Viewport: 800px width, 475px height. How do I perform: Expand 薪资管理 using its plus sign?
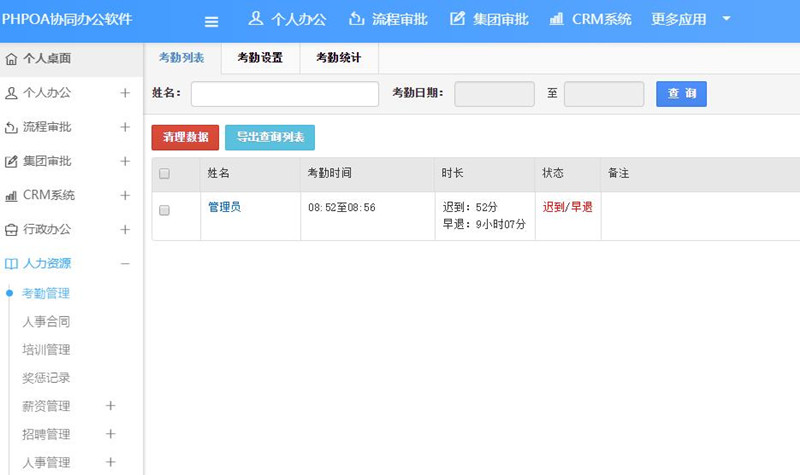tap(111, 406)
